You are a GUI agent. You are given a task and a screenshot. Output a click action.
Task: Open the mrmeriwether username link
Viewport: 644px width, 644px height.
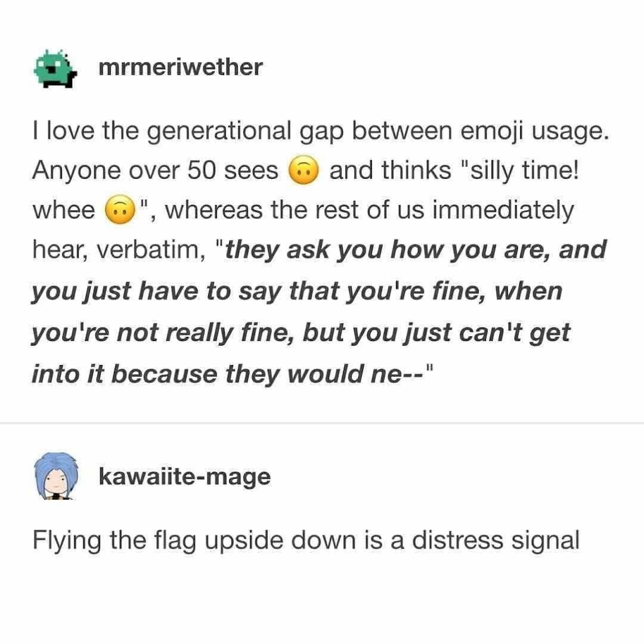pyautogui.click(x=180, y=67)
